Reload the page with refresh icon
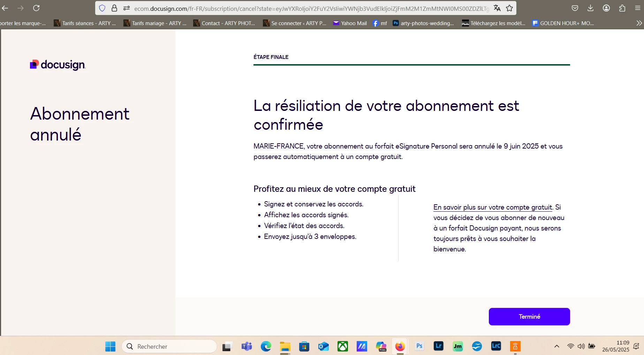This screenshot has height=355, width=644. tap(36, 8)
